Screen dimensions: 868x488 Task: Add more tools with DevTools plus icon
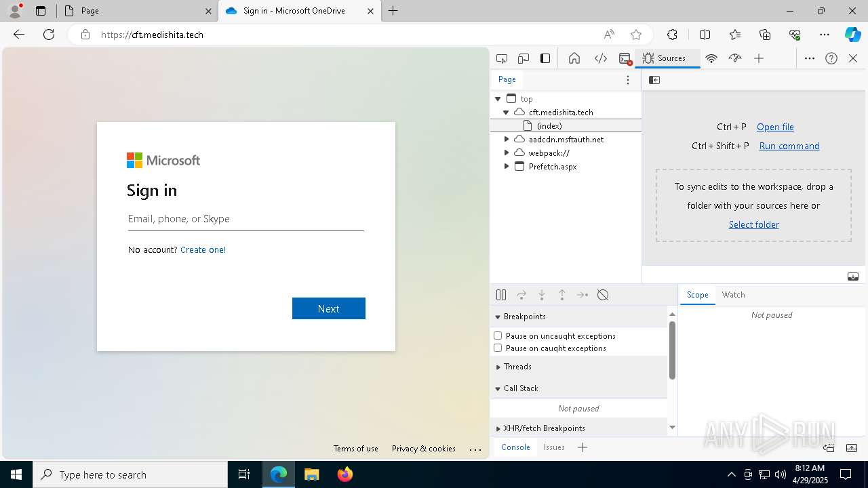click(x=759, y=58)
